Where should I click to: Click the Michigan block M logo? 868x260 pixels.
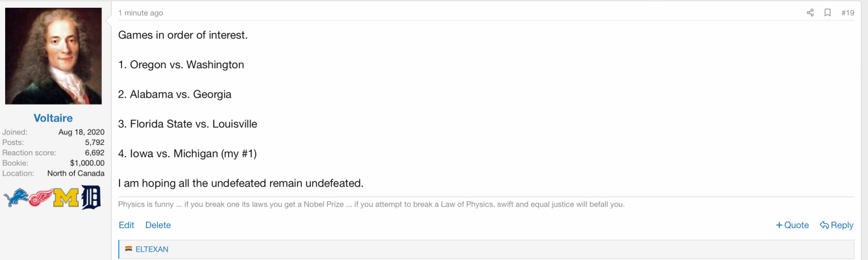(66, 198)
